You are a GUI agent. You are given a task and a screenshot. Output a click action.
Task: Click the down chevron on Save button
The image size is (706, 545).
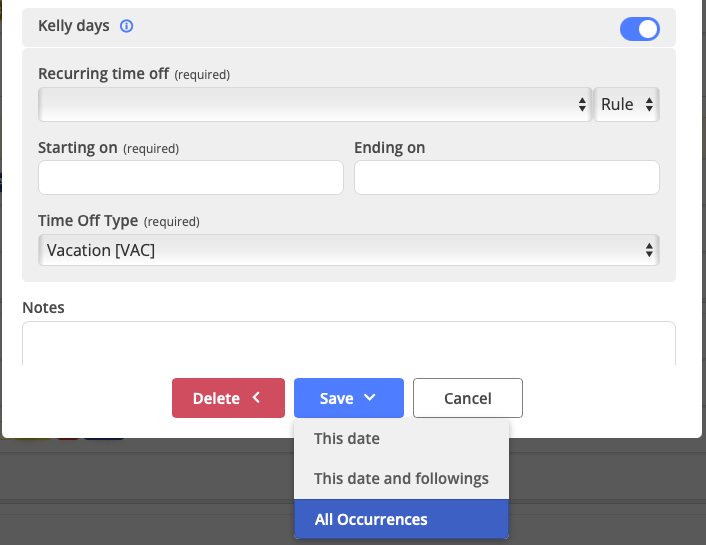pyautogui.click(x=370, y=397)
